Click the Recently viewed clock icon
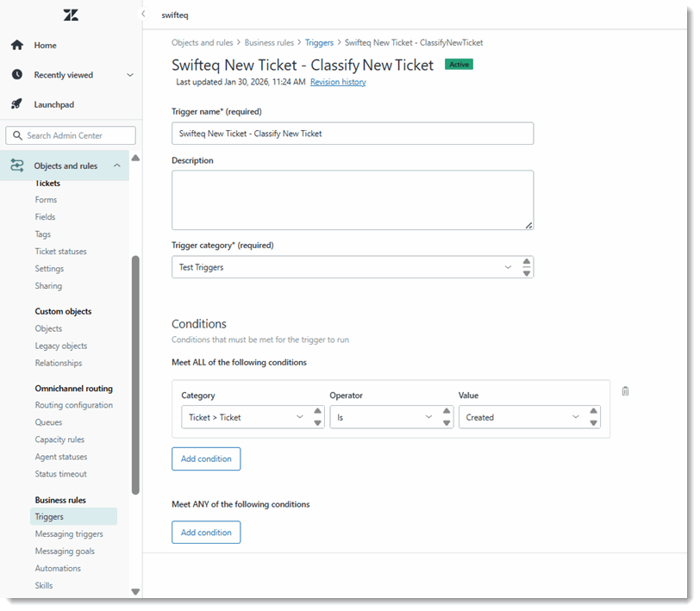The width and height of the screenshot is (700, 611). coord(17,74)
